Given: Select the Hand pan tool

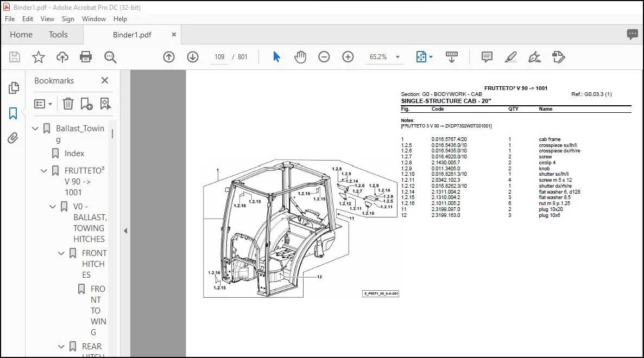Looking at the screenshot, I should pyautogui.click(x=300, y=57).
